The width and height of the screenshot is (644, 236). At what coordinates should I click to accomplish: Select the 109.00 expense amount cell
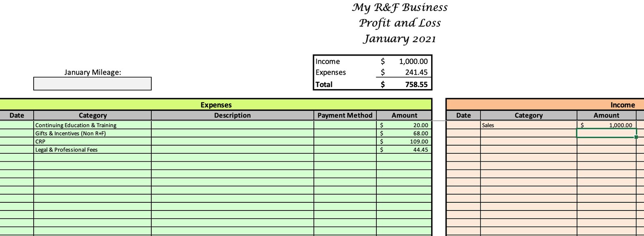404,142
